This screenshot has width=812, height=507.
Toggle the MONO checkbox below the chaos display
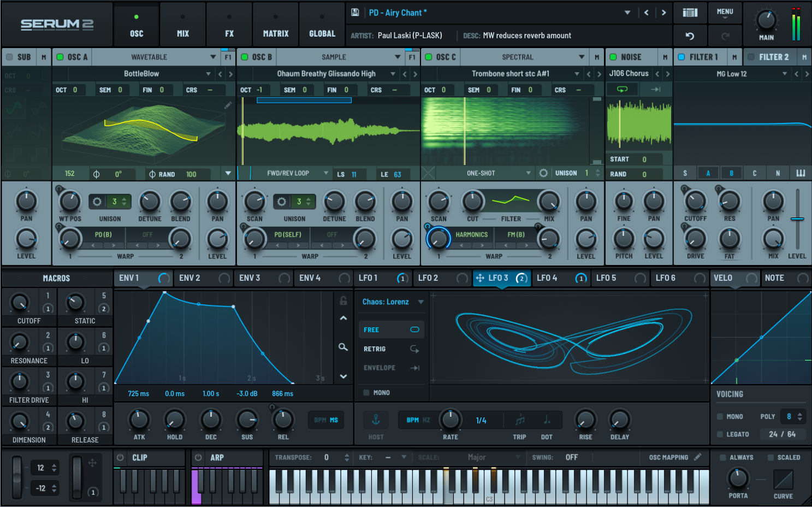click(366, 392)
